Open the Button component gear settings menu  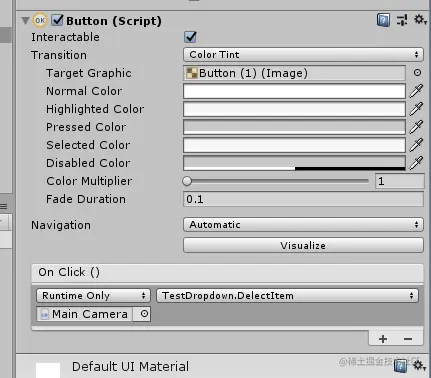(420, 20)
